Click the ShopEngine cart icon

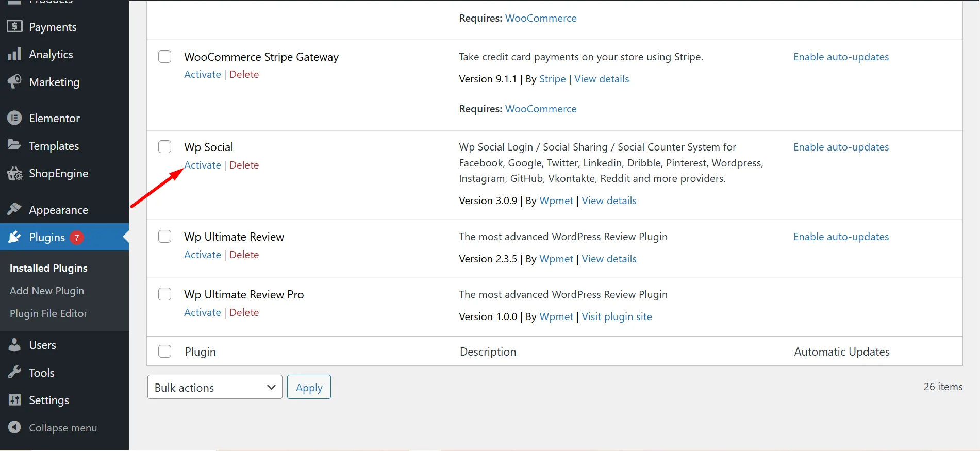14,174
